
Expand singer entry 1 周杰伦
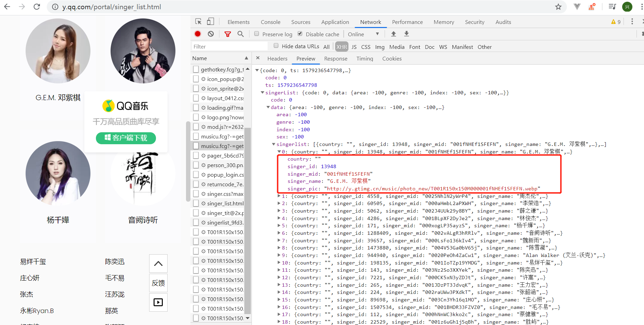pyautogui.click(x=279, y=196)
